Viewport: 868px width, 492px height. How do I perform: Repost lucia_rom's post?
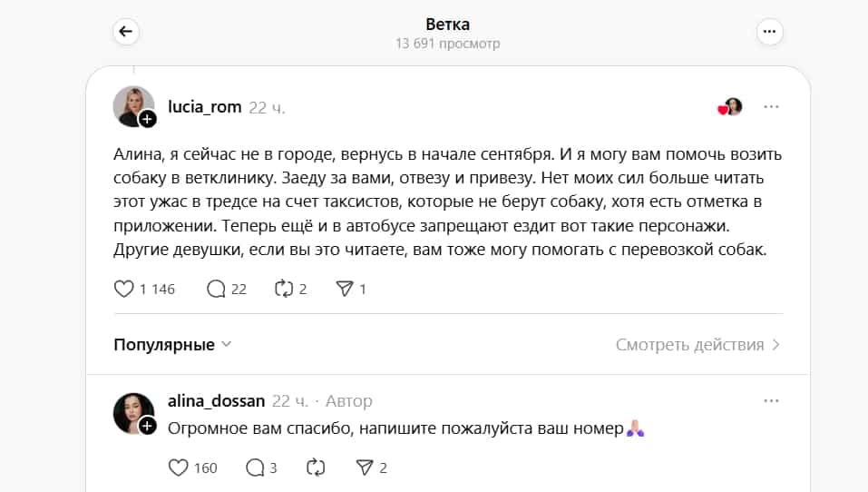pyautogui.click(x=284, y=289)
